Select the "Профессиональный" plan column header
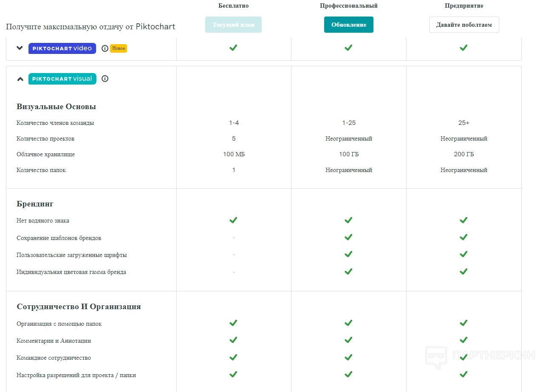Viewport: 557px width, 392px height. [348, 6]
